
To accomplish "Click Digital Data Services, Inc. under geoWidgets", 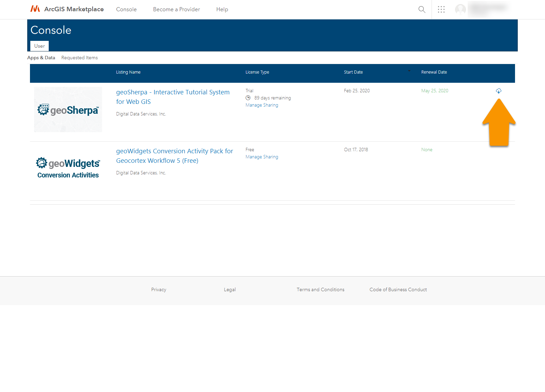I will point(141,173).
